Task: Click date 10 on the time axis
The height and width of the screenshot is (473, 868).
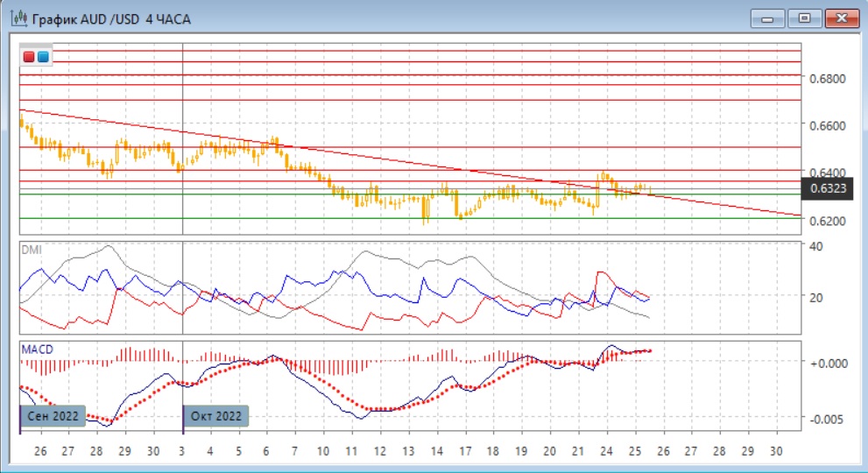Action: [323, 451]
